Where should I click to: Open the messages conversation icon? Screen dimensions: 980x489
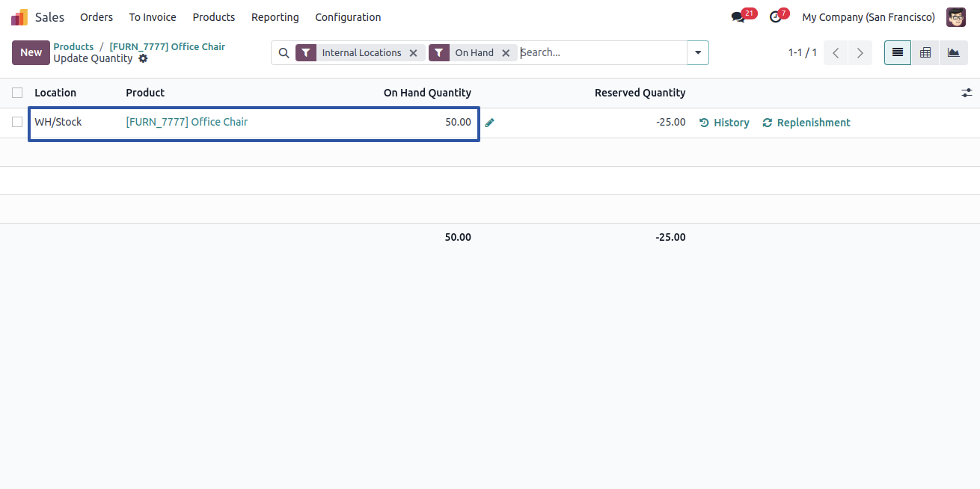(x=738, y=17)
